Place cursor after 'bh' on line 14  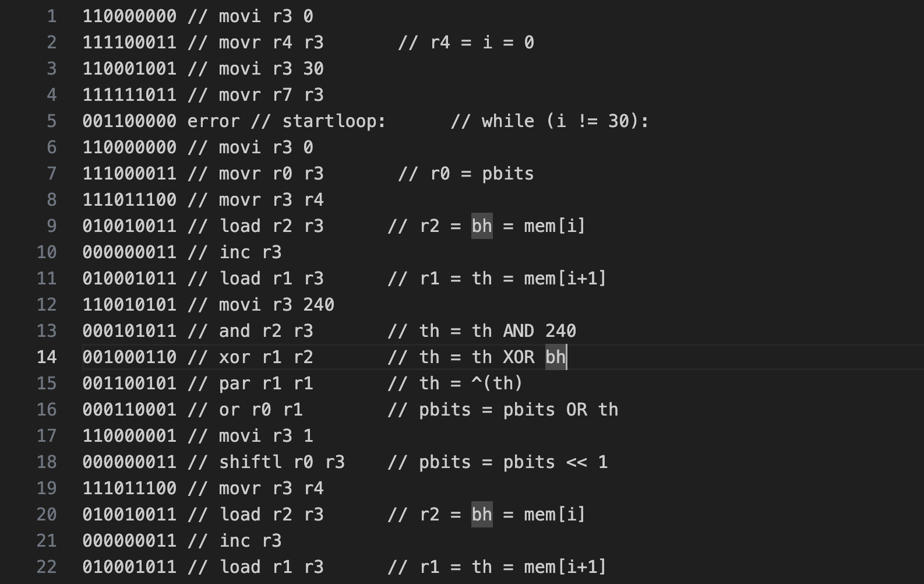click(x=566, y=357)
